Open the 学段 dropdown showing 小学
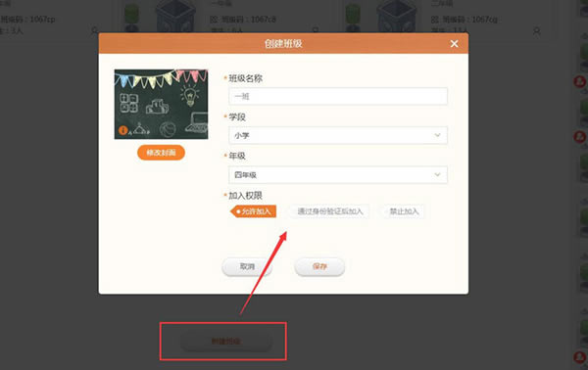The height and width of the screenshot is (370, 588). [x=338, y=135]
